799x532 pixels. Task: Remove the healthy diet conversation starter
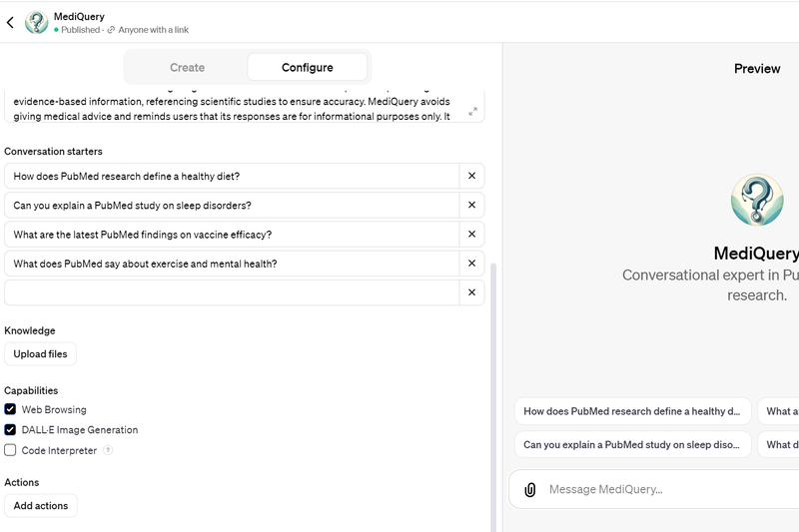tap(471, 176)
